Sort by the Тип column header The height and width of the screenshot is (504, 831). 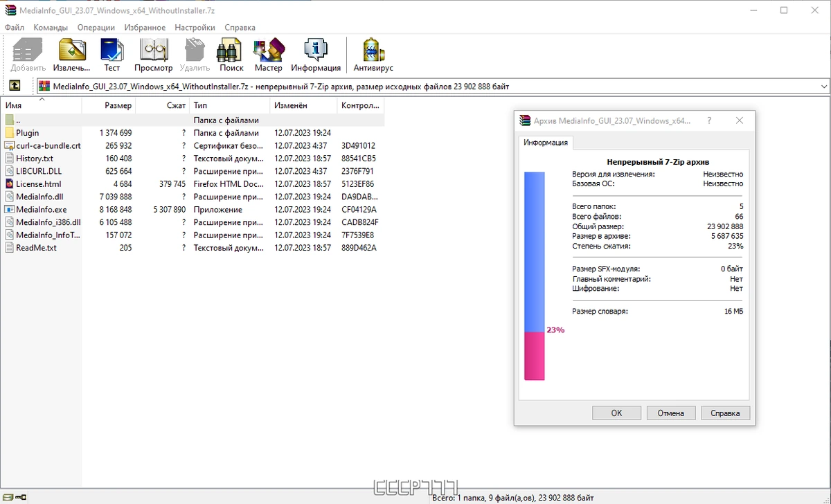[229, 106]
